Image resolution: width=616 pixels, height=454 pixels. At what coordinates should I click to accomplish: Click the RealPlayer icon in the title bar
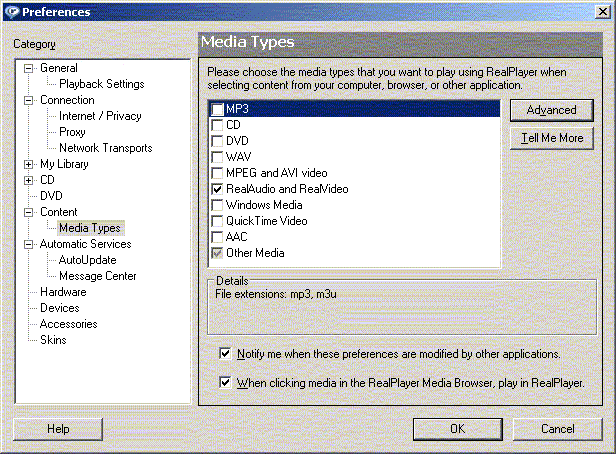(x=12, y=12)
